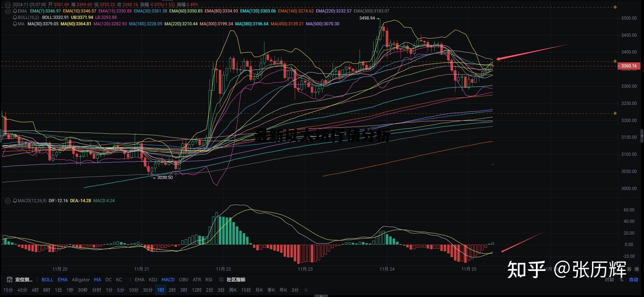Collapse the OHLC info row chevron
This screenshot has width=644, height=297.
click(x=7, y=5)
